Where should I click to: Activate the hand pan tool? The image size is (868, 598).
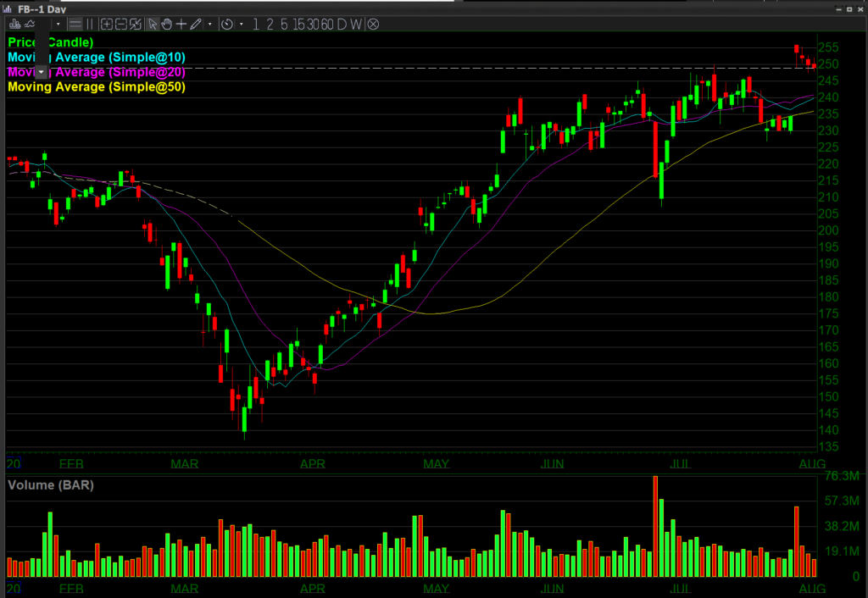[167, 24]
